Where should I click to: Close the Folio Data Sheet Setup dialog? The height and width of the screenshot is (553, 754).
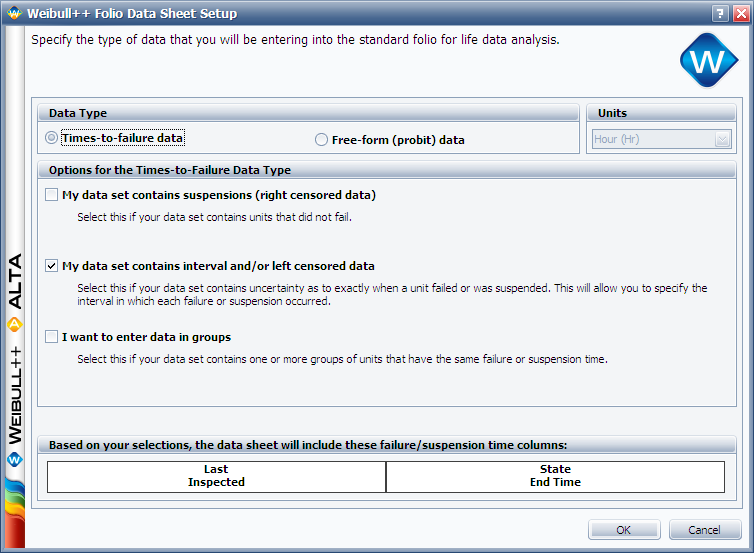[x=738, y=14]
